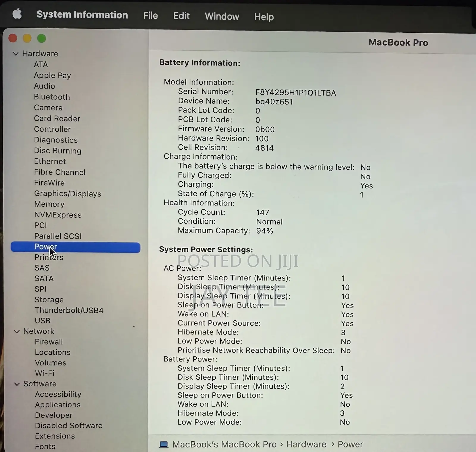Click serial number F8Y4295H1P1Q1LTBA

296,93
